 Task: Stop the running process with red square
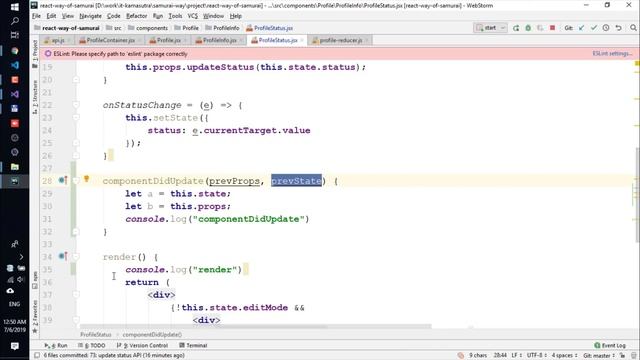pyautogui.click(x=552, y=28)
